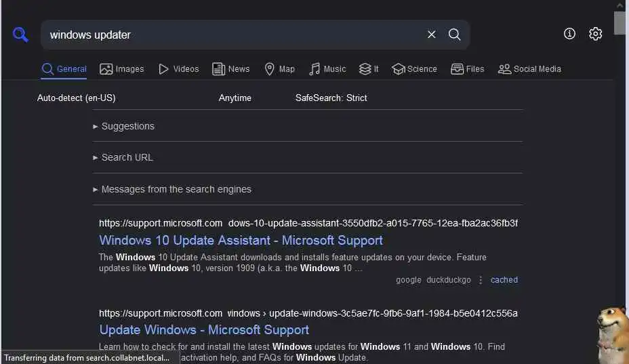The image size is (629, 364).
Task: Open the Map tab
Action: [x=280, y=69]
